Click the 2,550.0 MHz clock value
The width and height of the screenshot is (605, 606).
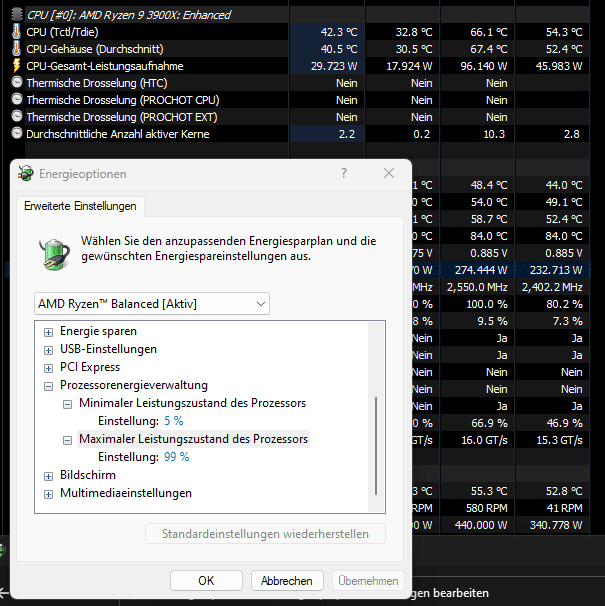coord(477,287)
